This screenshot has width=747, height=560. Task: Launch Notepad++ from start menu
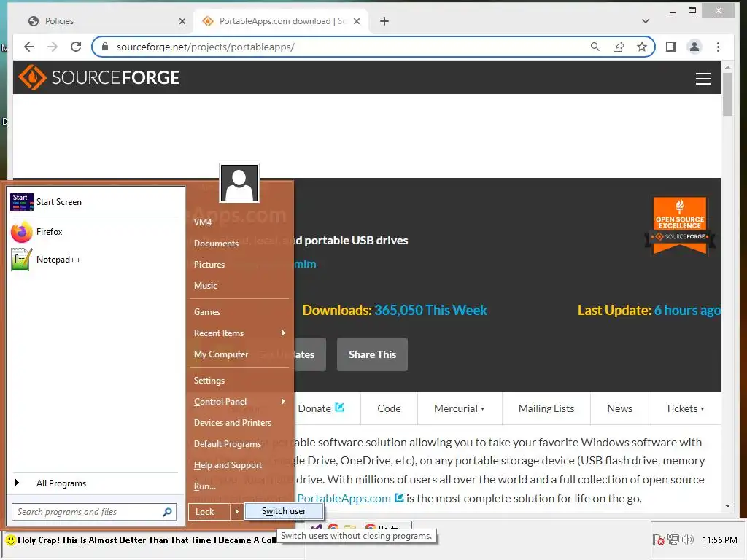(94, 260)
